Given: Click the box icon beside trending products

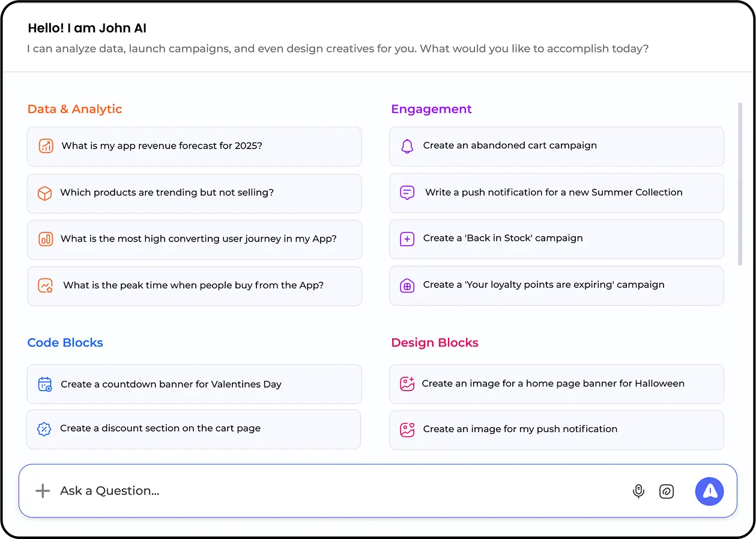Looking at the screenshot, I should coord(45,193).
